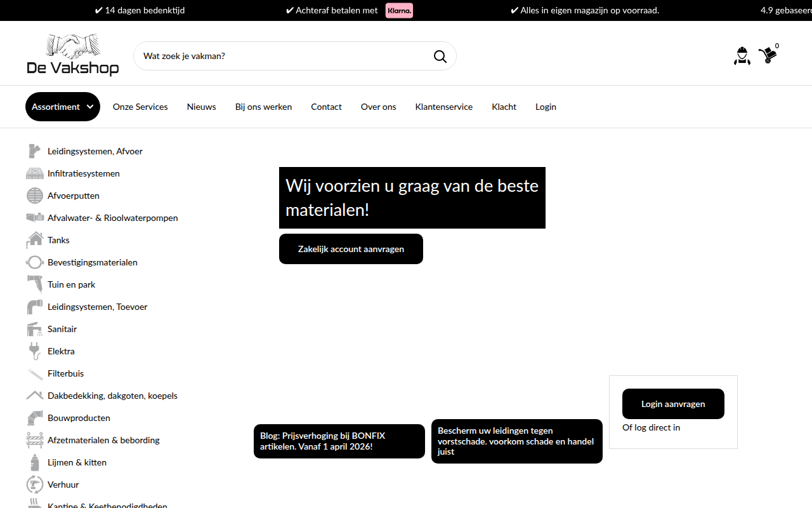Click the Klarna payment badge
This screenshot has height=508, width=812.
pyautogui.click(x=399, y=10)
